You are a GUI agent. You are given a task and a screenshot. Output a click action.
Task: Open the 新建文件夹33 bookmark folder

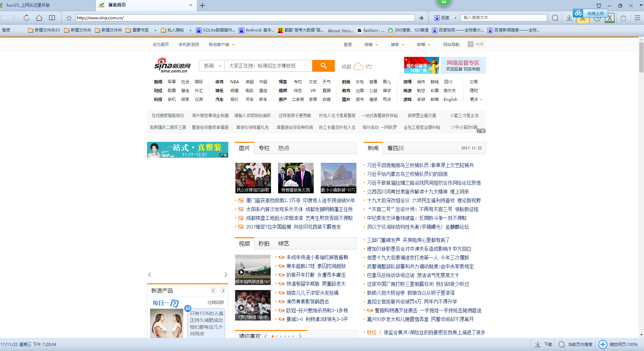(x=44, y=30)
